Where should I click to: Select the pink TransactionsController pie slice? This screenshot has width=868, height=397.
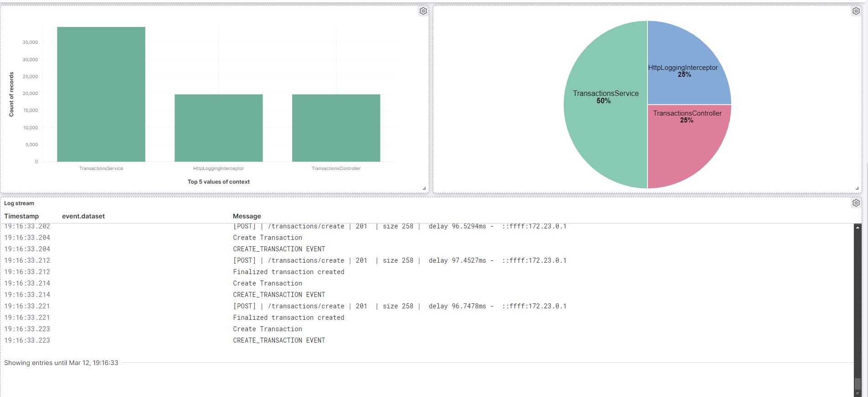(689, 146)
